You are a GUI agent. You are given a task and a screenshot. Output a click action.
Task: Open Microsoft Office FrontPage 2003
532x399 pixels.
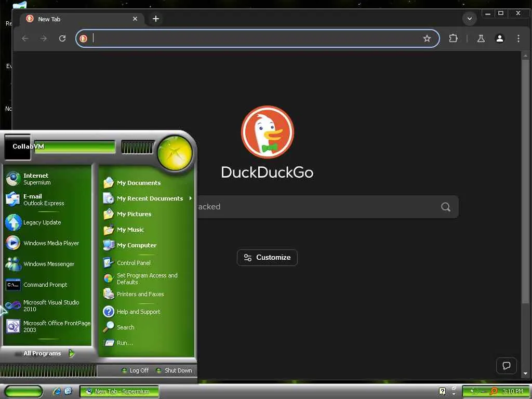point(47,326)
